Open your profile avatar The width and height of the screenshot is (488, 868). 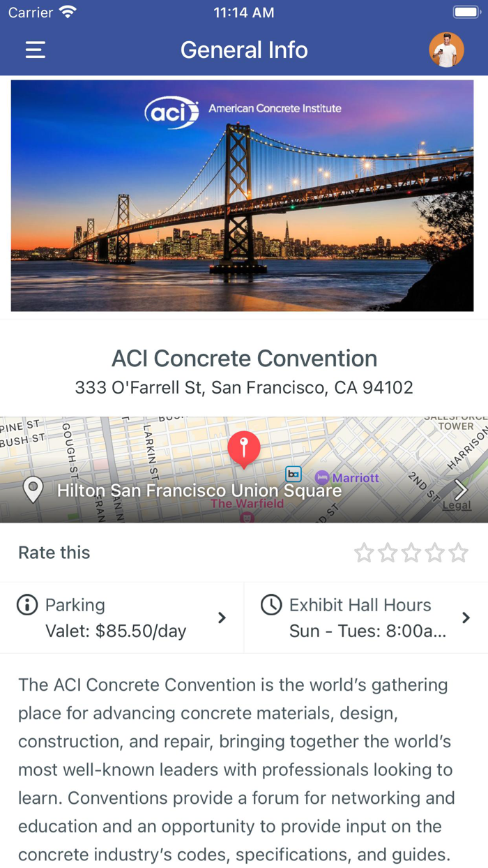[446, 50]
